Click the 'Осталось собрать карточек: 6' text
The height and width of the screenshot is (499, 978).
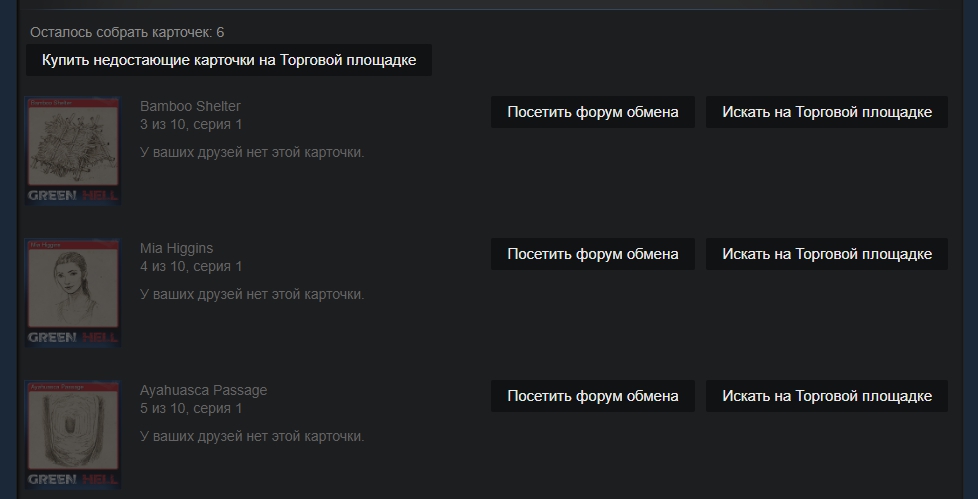(x=127, y=32)
